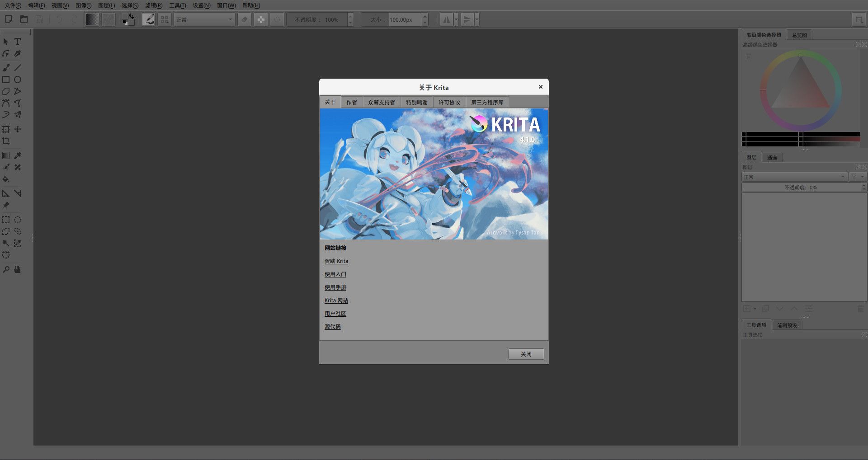Screen dimensions: 868x460
Task: Toggle eraser mode in toolbar
Action: coord(245,19)
